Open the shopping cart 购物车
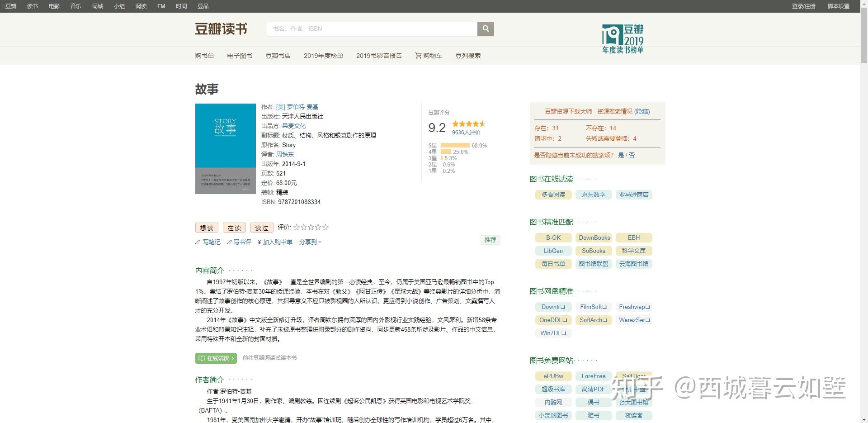 429,56
